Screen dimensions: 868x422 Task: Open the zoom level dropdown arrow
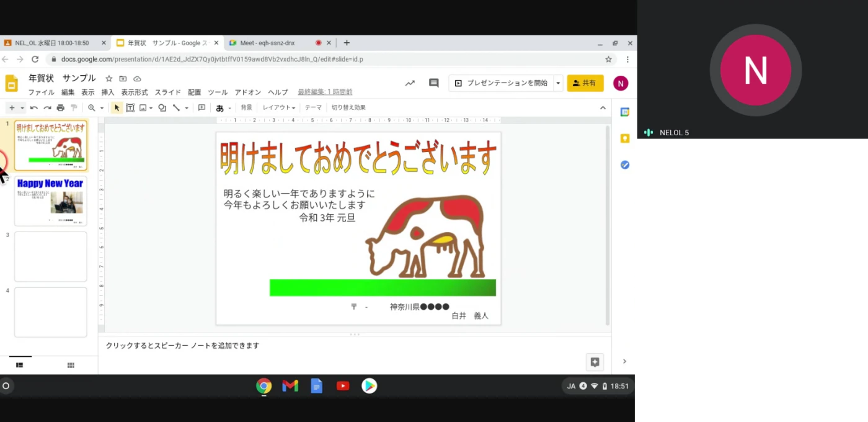[102, 108]
